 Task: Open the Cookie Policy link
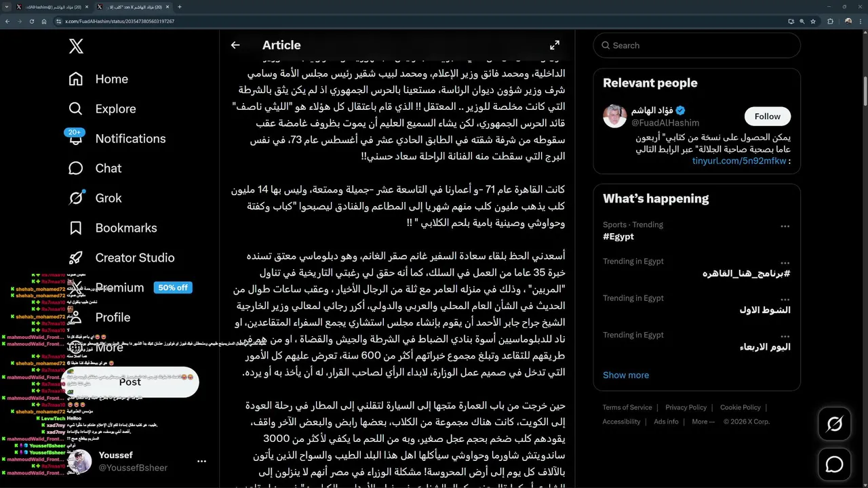click(741, 407)
